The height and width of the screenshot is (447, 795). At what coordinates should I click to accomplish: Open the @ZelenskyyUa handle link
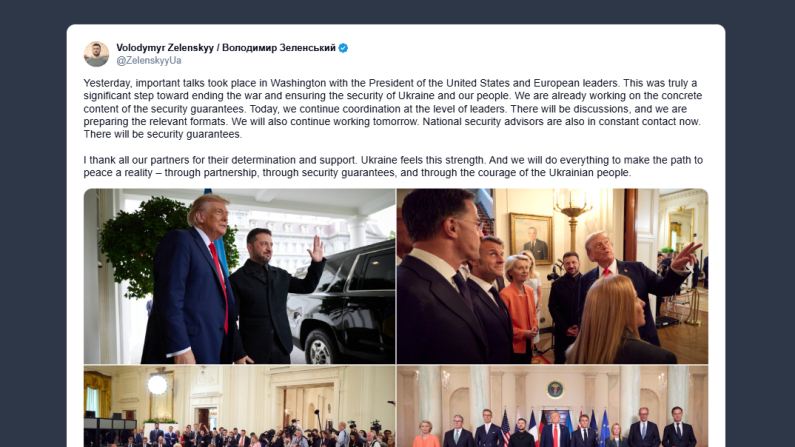149,60
